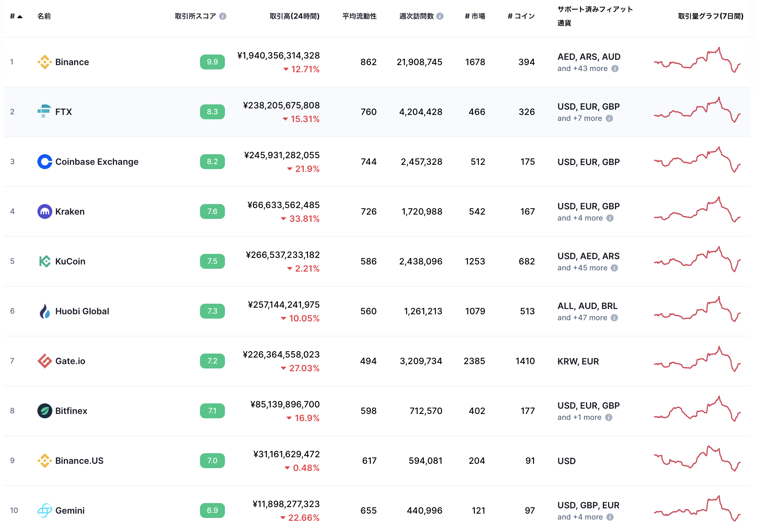757x532 pixels.
Task: Click the Kraken logo icon
Action: click(x=45, y=211)
